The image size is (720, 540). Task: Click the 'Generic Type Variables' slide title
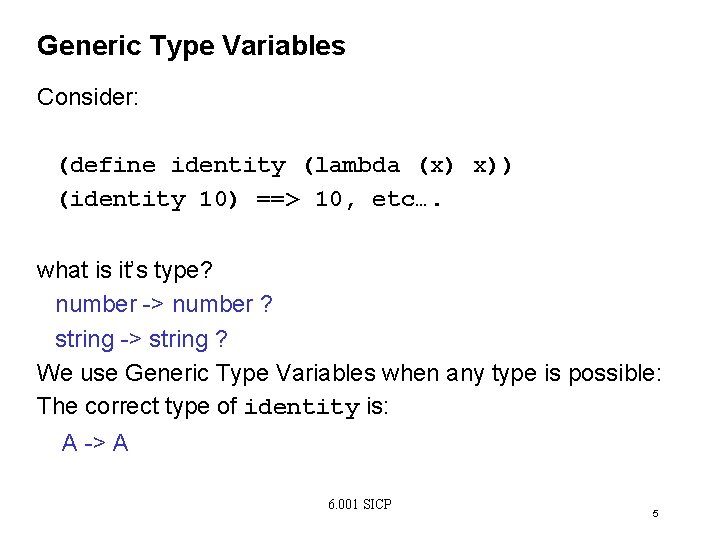(x=191, y=46)
